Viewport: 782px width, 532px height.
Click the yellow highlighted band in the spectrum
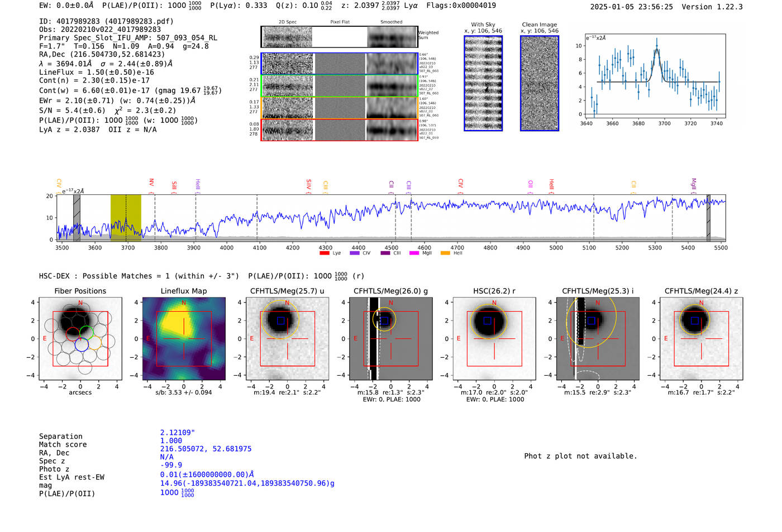coord(126,217)
